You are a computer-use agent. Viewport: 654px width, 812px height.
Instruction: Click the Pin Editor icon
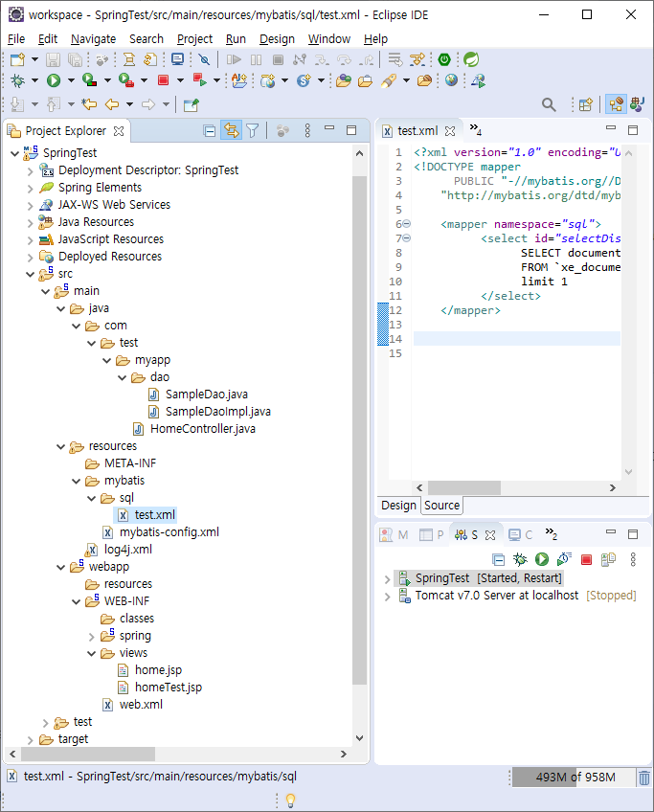point(192,104)
